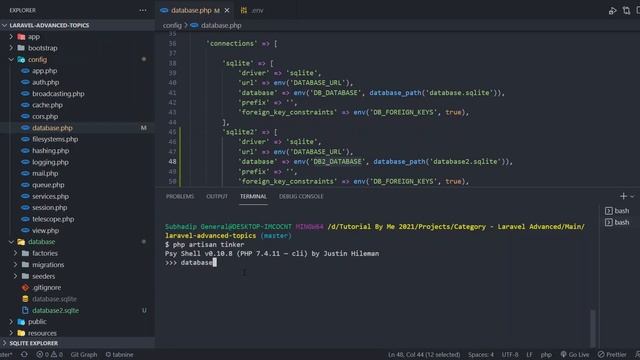Open queue.php file
This screenshot has width=640, height=360.
48,185
